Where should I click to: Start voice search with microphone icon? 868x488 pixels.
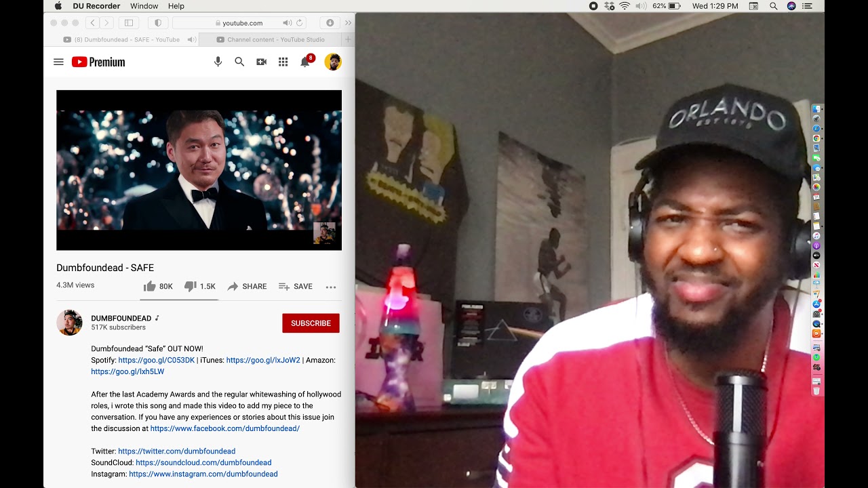218,62
